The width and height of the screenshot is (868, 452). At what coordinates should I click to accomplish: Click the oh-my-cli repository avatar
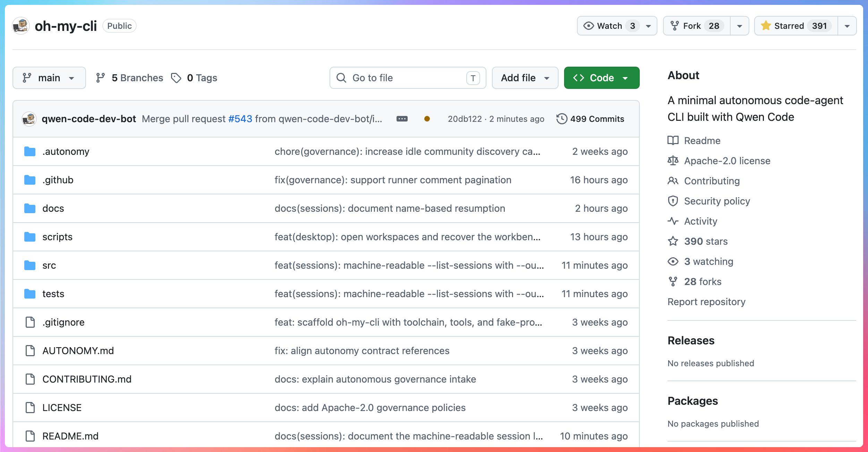21,26
